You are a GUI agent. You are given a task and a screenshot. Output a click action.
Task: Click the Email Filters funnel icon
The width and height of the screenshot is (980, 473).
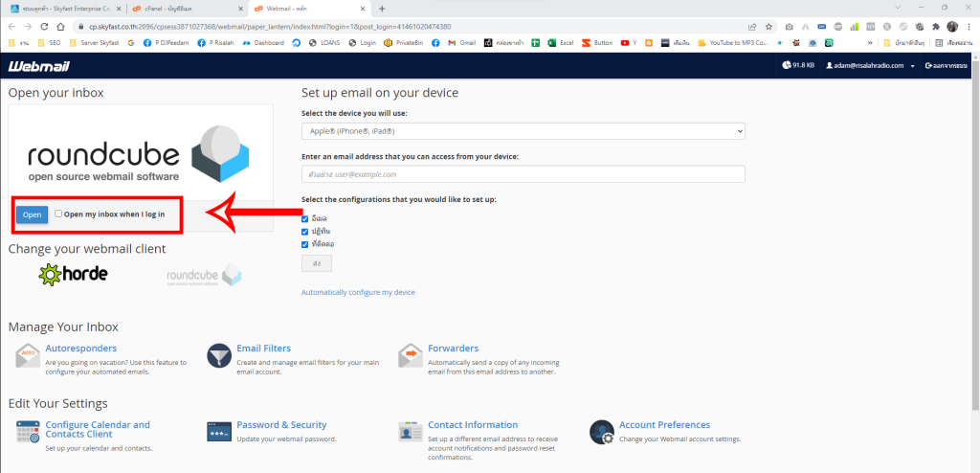click(219, 355)
